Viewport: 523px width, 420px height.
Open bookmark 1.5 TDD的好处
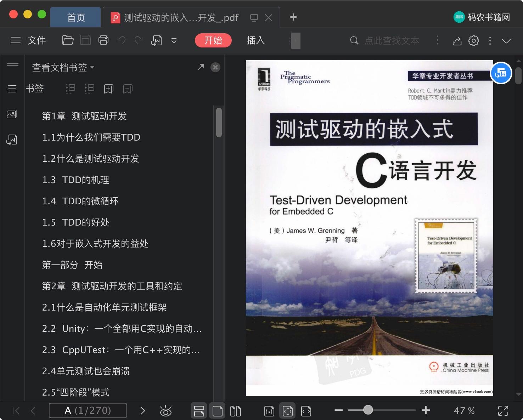click(x=75, y=222)
